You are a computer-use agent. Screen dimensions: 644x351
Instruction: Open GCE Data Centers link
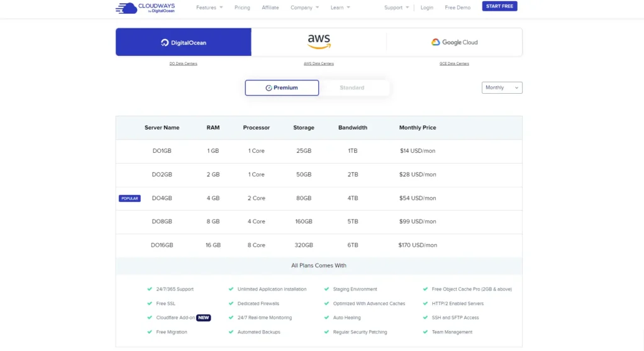coord(454,64)
